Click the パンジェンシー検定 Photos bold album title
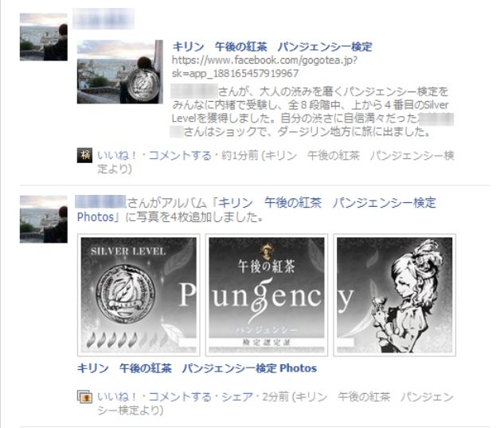This screenshot has width=504, height=428. tap(197, 368)
